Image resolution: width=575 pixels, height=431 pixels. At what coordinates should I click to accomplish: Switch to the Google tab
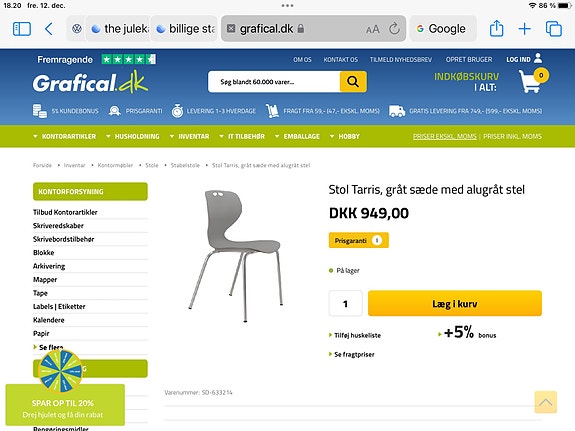[x=443, y=29]
